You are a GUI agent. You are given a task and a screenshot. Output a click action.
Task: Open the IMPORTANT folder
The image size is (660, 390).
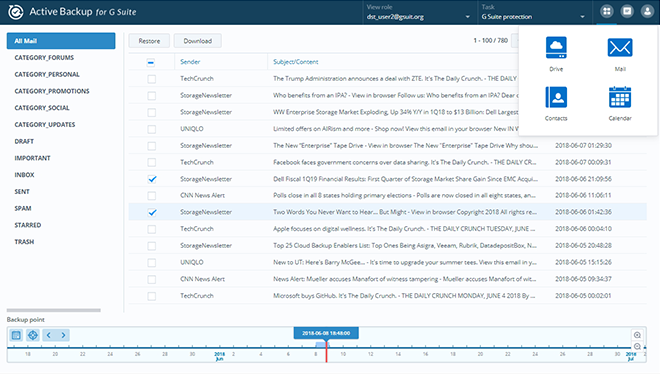coord(32,158)
